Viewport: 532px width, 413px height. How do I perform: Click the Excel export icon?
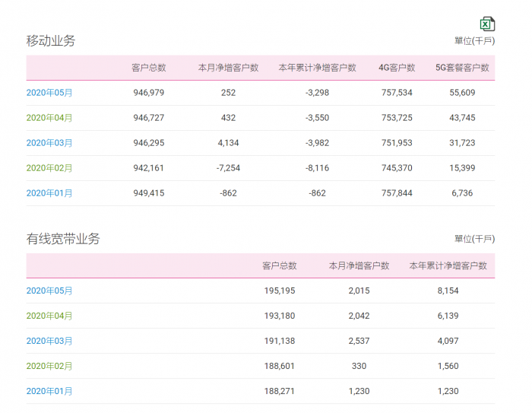[487, 24]
